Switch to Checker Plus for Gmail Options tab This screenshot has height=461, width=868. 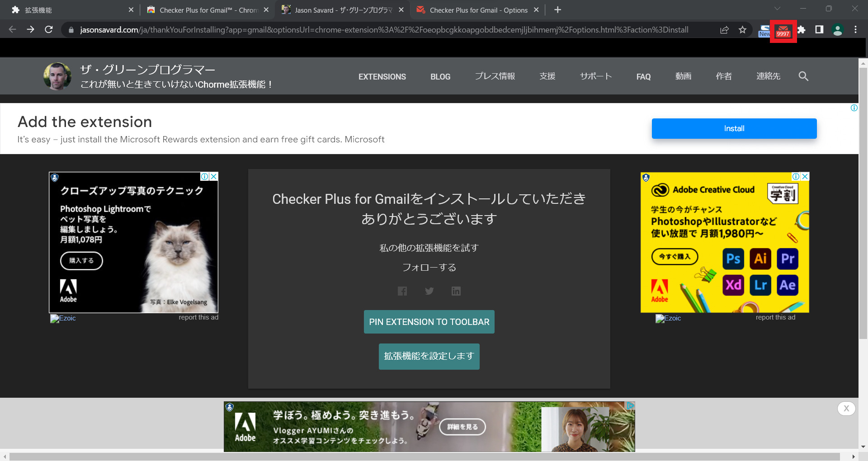click(478, 10)
